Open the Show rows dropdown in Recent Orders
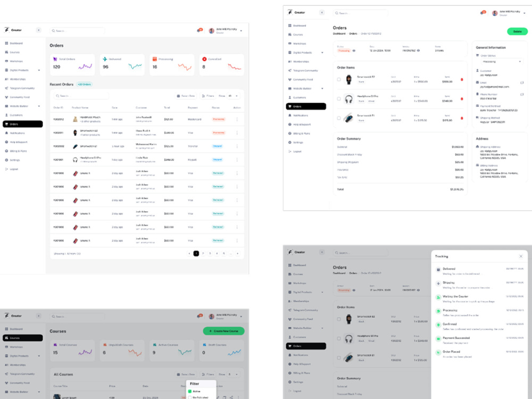532x399 pixels. (x=233, y=96)
